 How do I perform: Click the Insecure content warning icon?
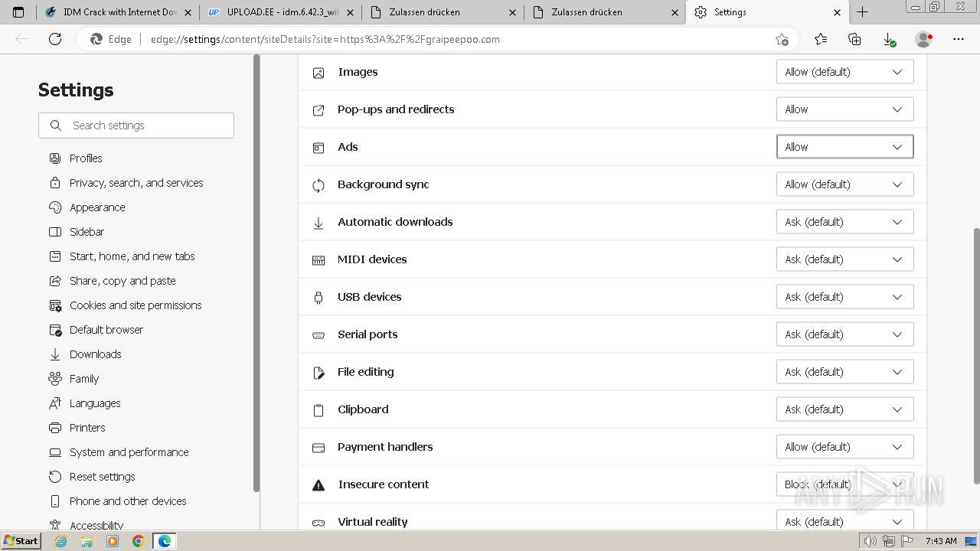(x=318, y=485)
